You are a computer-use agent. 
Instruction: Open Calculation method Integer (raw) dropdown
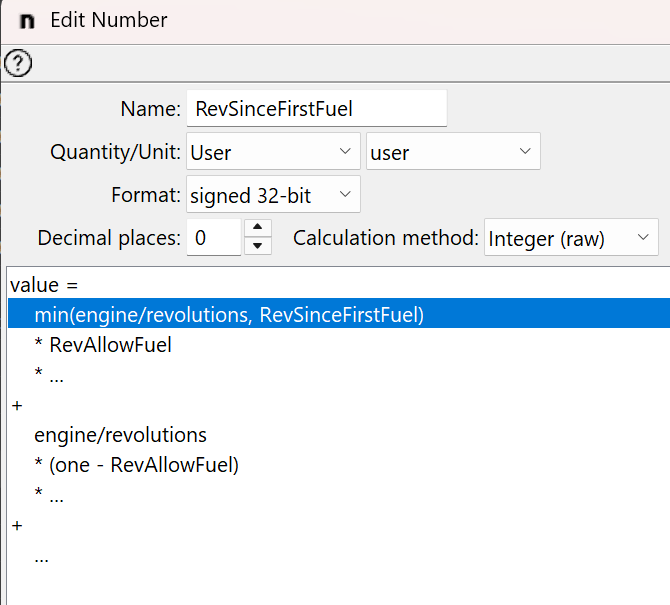click(571, 239)
